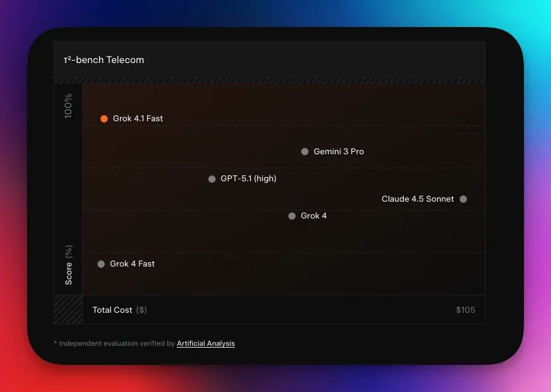Click the $105 maximum cost value

tap(465, 310)
